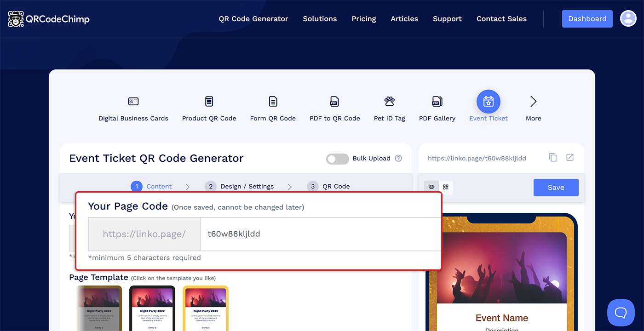Open page URL in new tab icon

570,158
